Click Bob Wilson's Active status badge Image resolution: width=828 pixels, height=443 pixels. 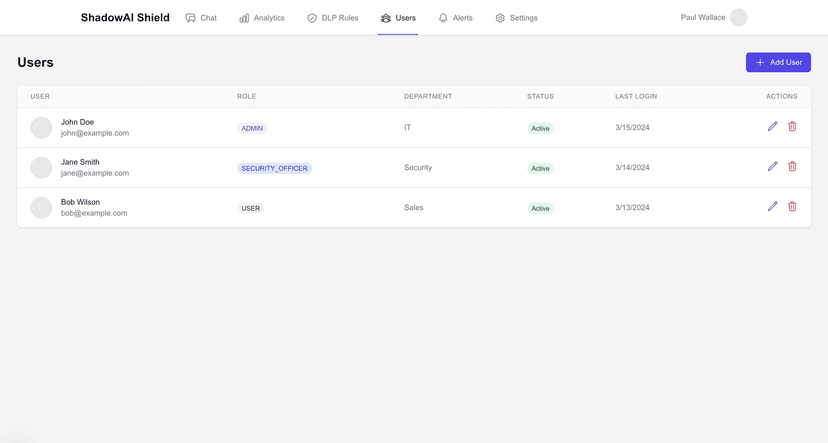tap(540, 208)
